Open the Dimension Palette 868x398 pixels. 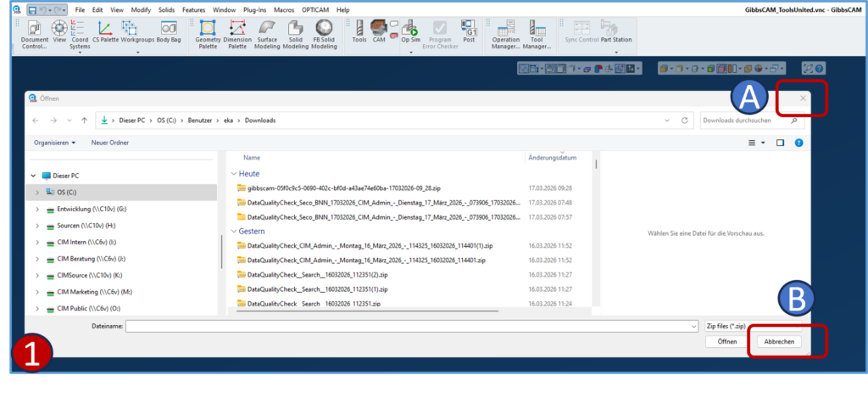coord(236,34)
